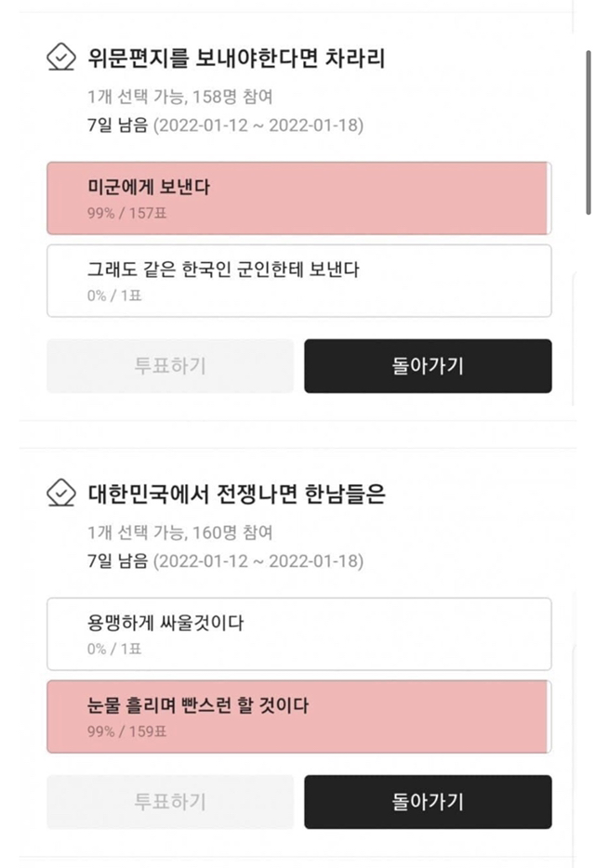Select the 용맹하게 싸울것이다 option
Viewport: 595px width, 868px height.
tap(297, 634)
